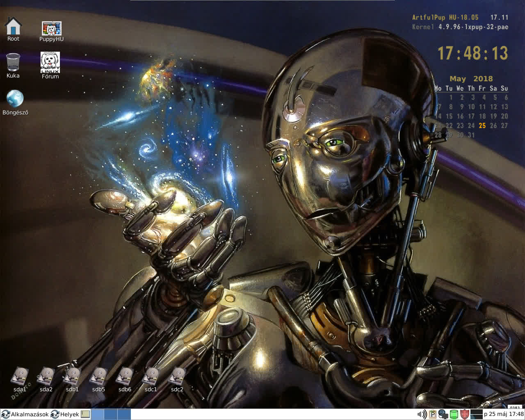This screenshot has width=525, height=420.
Task: Open the sdc1 drive icon
Action: [x=151, y=380]
